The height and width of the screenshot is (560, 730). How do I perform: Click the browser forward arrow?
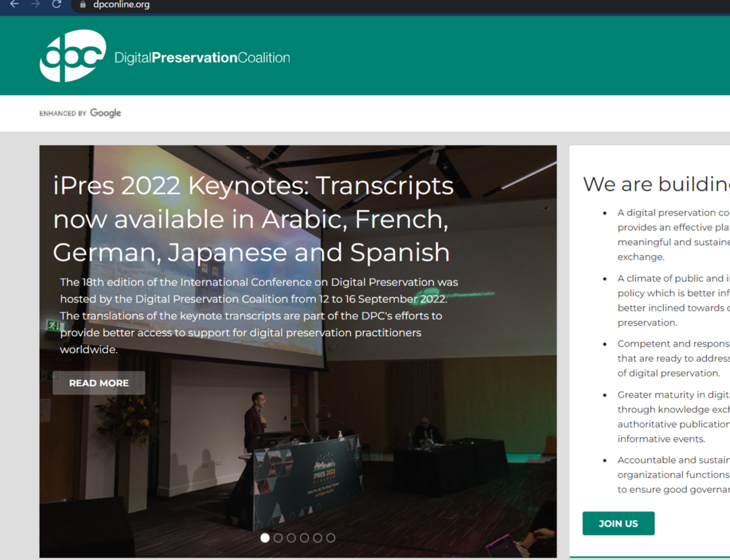click(x=35, y=4)
